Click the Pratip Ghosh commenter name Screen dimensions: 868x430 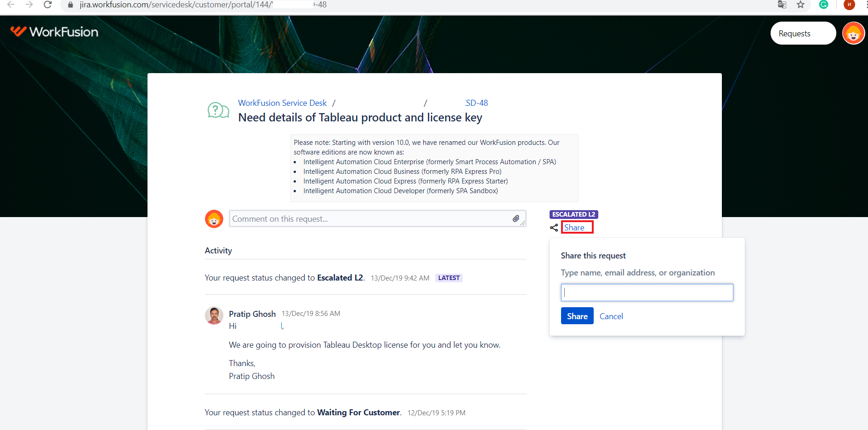coord(252,314)
